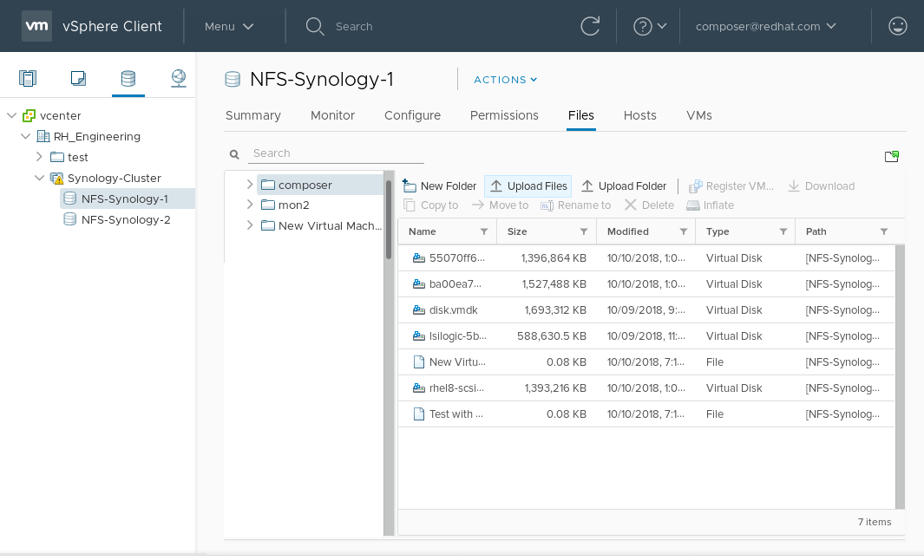The width and height of the screenshot is (924, 560).
Task: Switch to the Permissions tab
Action: (504, 115)
